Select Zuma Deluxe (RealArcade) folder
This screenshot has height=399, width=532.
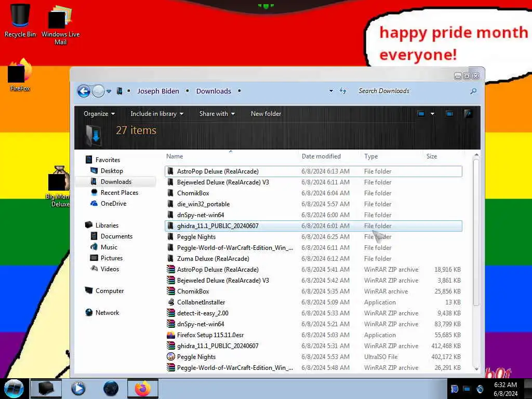212,259
